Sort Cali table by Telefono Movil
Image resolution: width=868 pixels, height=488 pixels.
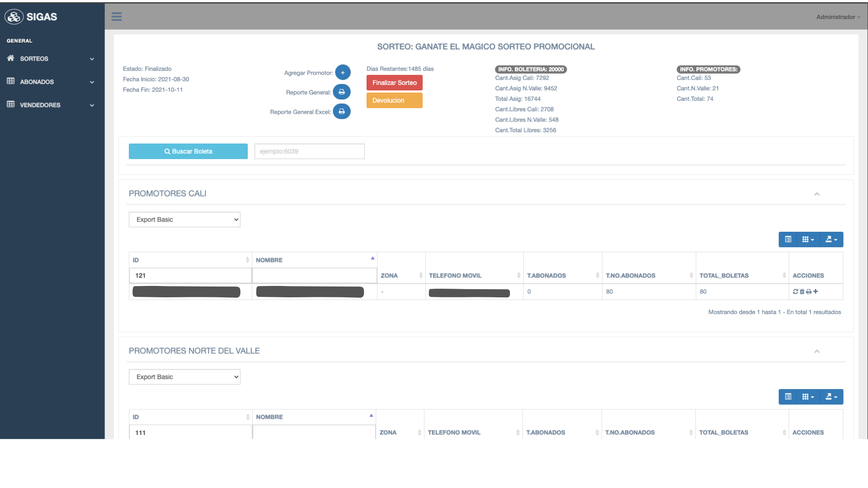(x=474, y=275)
